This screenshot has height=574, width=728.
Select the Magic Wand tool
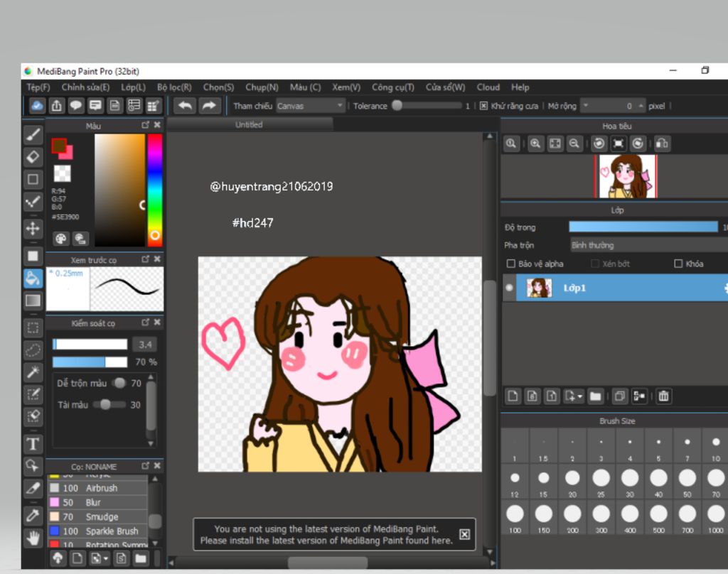pos(33,372)
